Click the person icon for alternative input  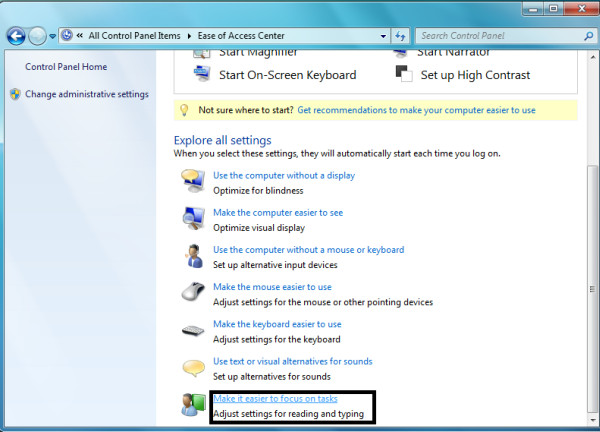[195, 256]
